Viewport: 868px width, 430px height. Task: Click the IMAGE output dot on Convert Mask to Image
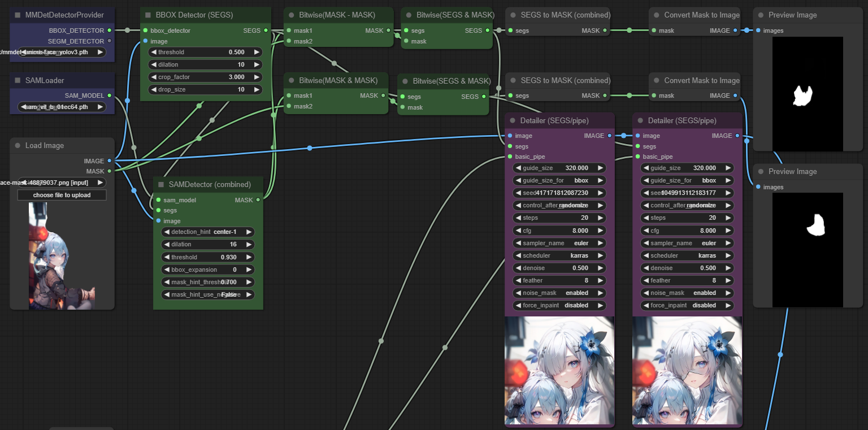coord(736,31)
